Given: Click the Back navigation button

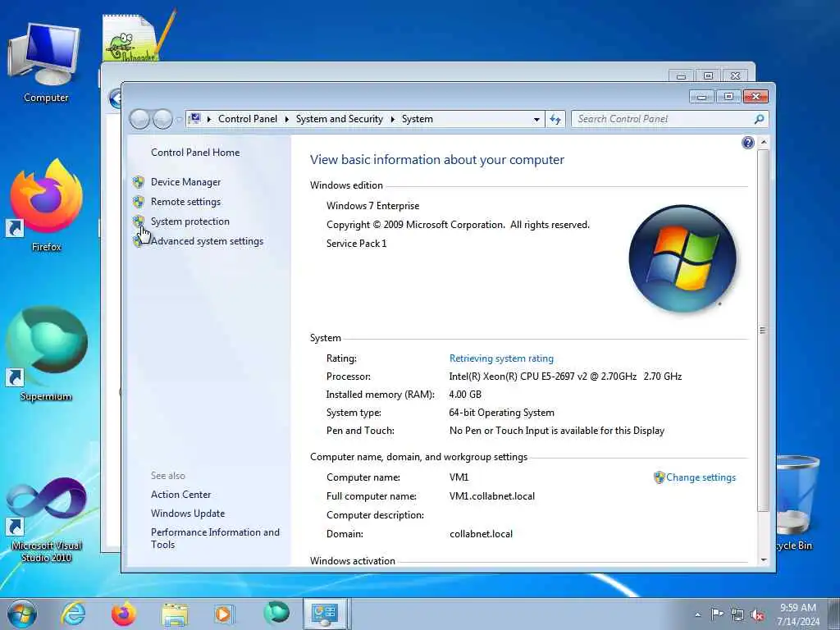Looking at the screenshot, I should (x=139, y=119).
